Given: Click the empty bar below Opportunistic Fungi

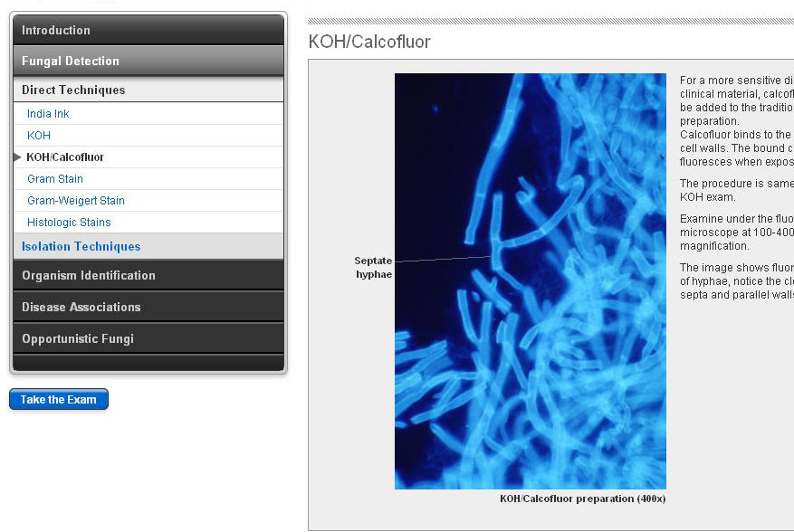Looking at the screenshot, I should (x=148, y=362).
